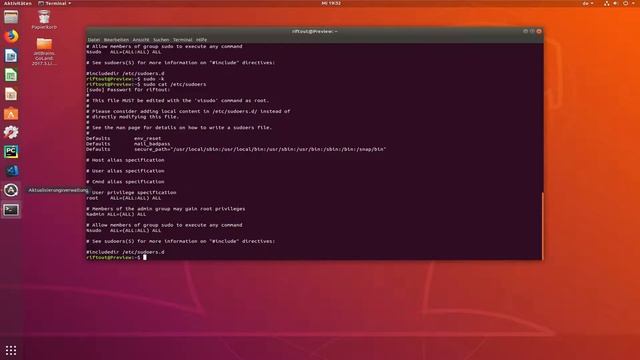Click the 'This file MUST be edited' comment

(178, 100)
